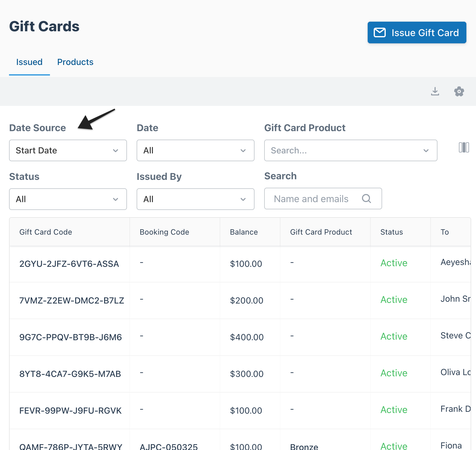Switch to the Issued tab
The height and width of the screenshot is (450, 476).
[29, 62]
